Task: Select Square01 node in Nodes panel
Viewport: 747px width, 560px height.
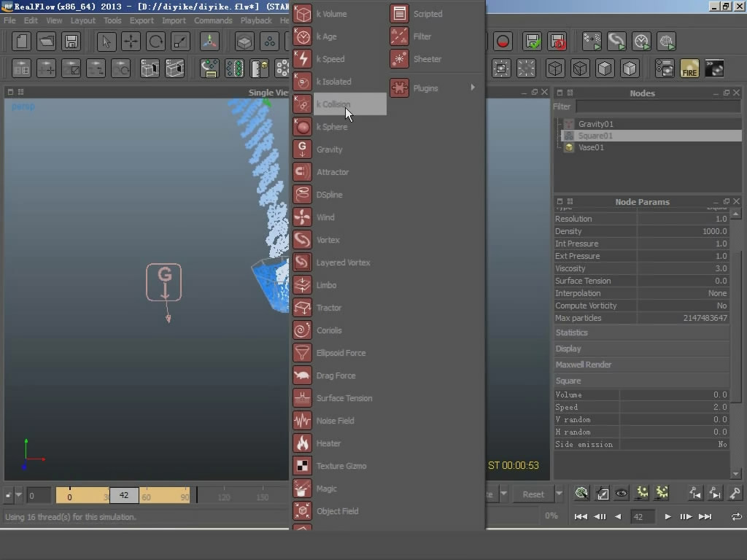Action: pyautogui.click(x=595, y=136)
